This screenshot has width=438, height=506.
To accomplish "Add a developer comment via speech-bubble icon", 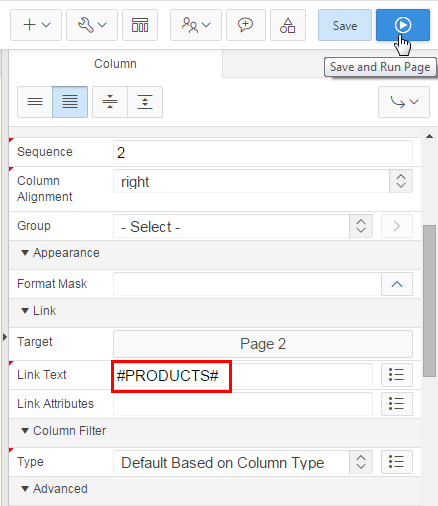I will point(246,25).
